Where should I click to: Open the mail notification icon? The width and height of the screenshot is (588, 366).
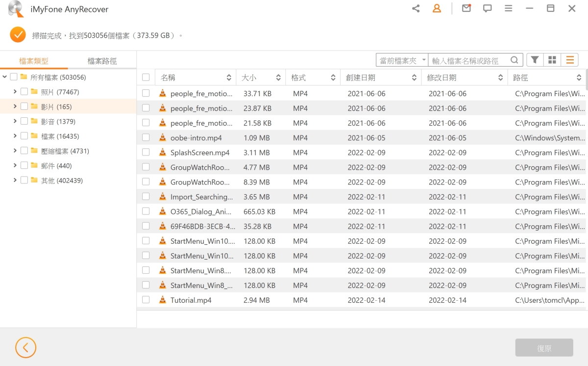click(466, 8)
